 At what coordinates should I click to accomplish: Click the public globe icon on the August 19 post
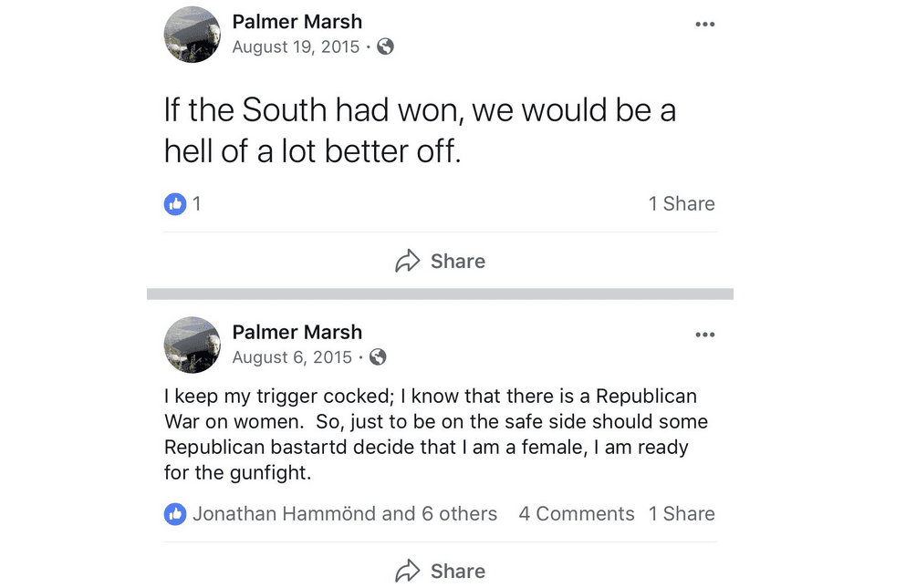point(386,46)
